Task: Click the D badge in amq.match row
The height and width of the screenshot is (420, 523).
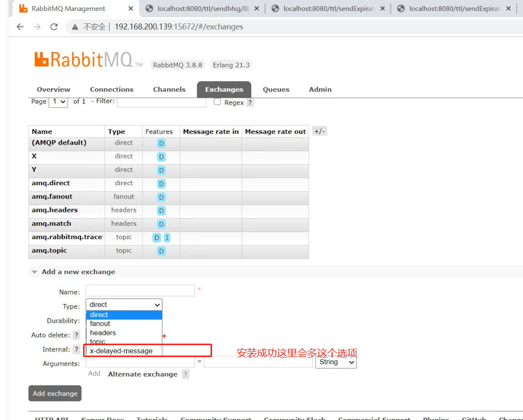Action: [161, 224]
